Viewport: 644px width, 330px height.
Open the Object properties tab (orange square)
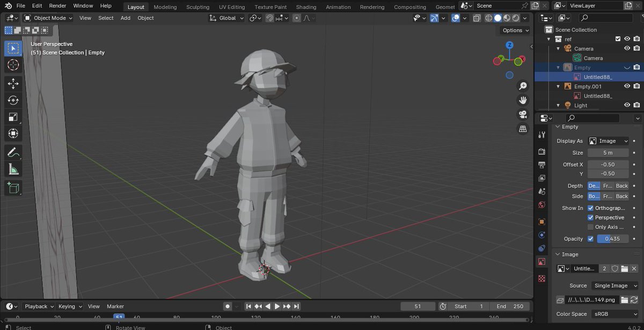[541, 222]
